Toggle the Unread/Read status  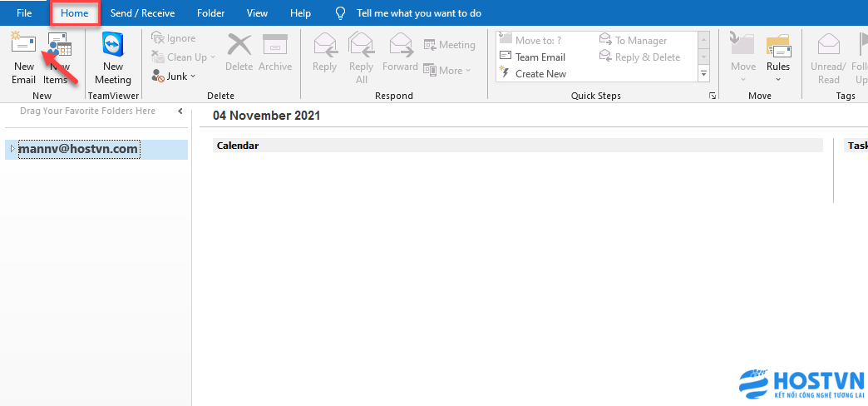(x=828, y=58)
